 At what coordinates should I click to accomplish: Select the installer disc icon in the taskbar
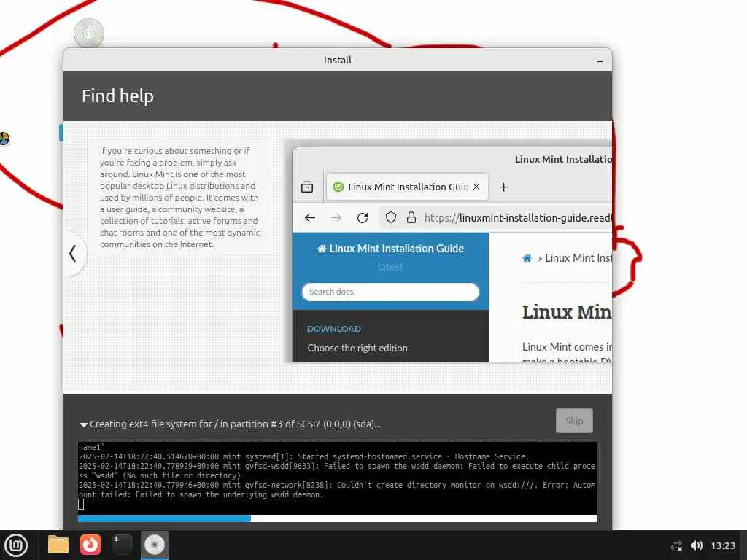155,545
